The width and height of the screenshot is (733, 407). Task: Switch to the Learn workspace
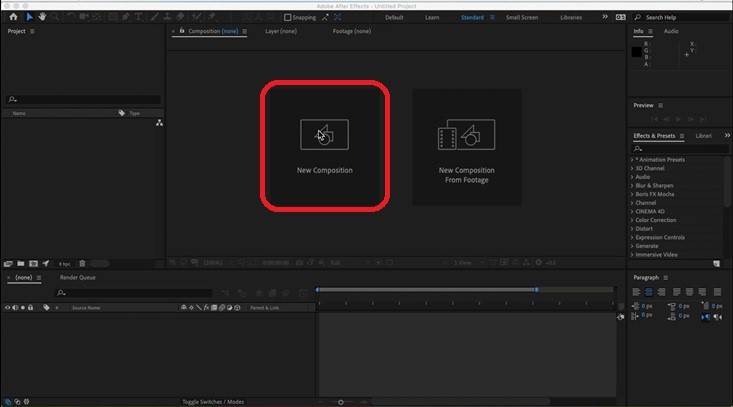point(432,17)
